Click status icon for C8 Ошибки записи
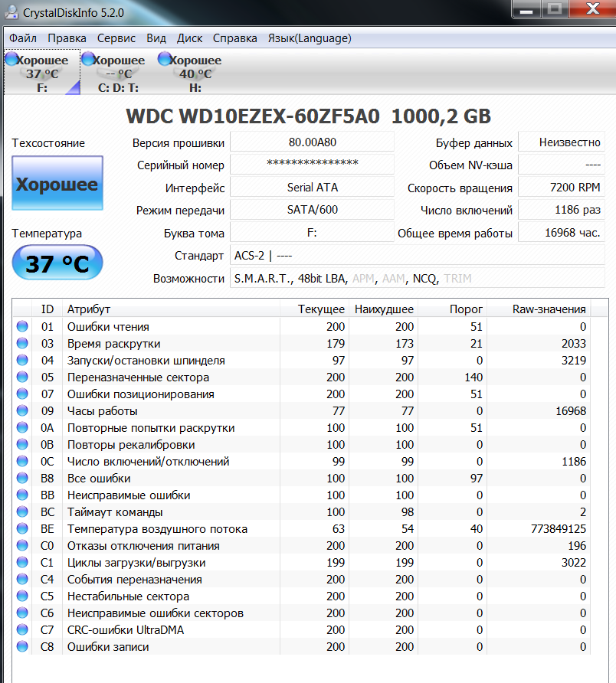Viewport: 616px width, 683px height. [x=22, y=646]
